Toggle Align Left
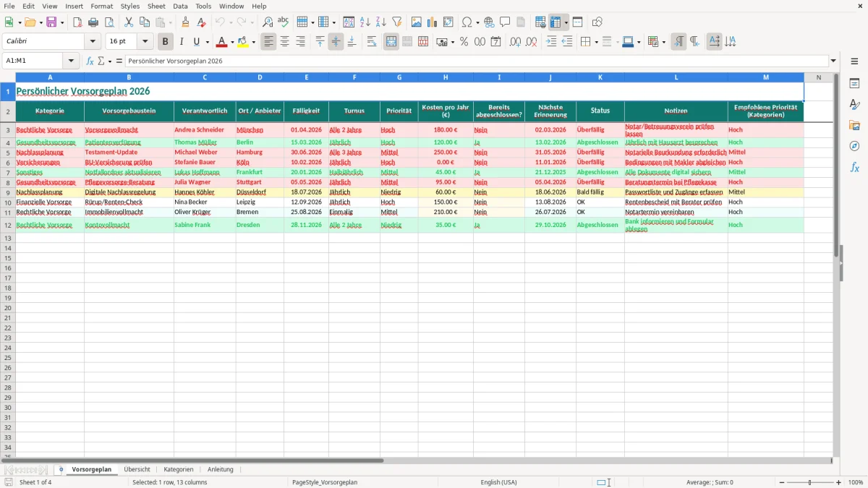This screenshot has height=488, width=868. click(x=268, y=42)
